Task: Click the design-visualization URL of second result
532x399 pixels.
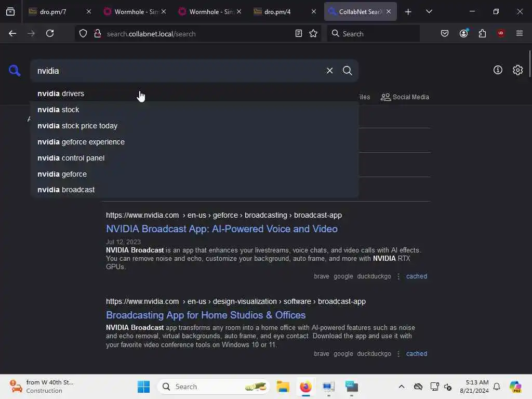Action: (x=236, y=301)
